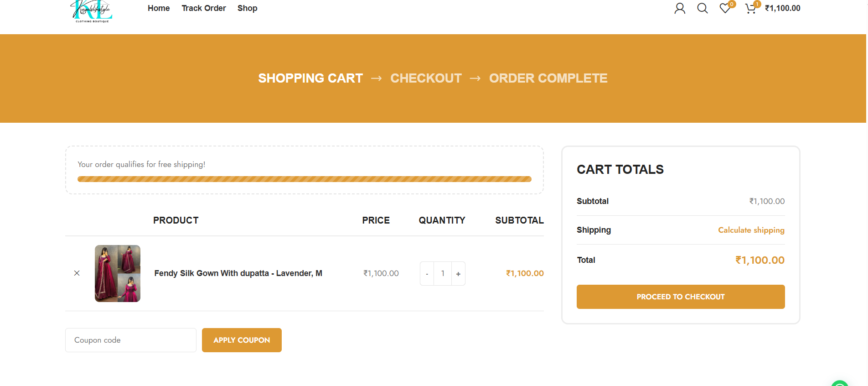
Task: Open the wishlist heart icon
Action: 725,8
